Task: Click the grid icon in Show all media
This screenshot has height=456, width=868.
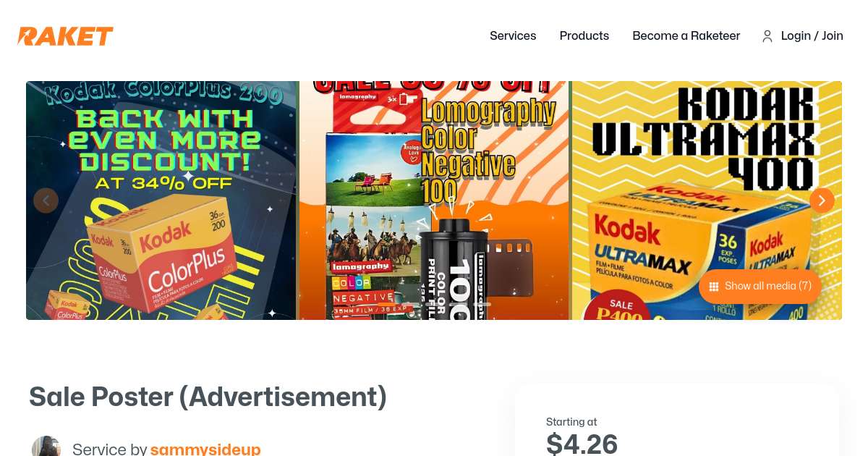Action: point(714,287)
